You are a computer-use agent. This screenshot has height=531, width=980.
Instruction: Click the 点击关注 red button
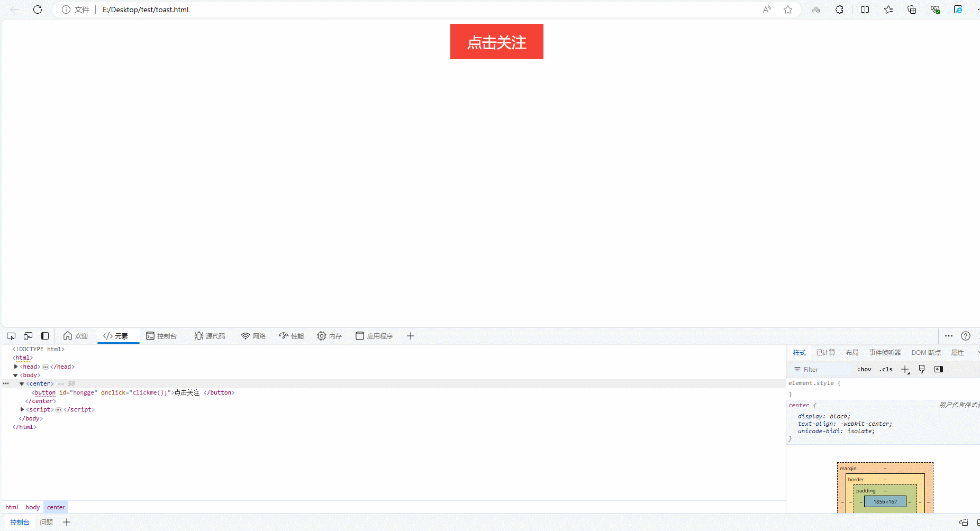pyautogui.click(x=497, y=41)
